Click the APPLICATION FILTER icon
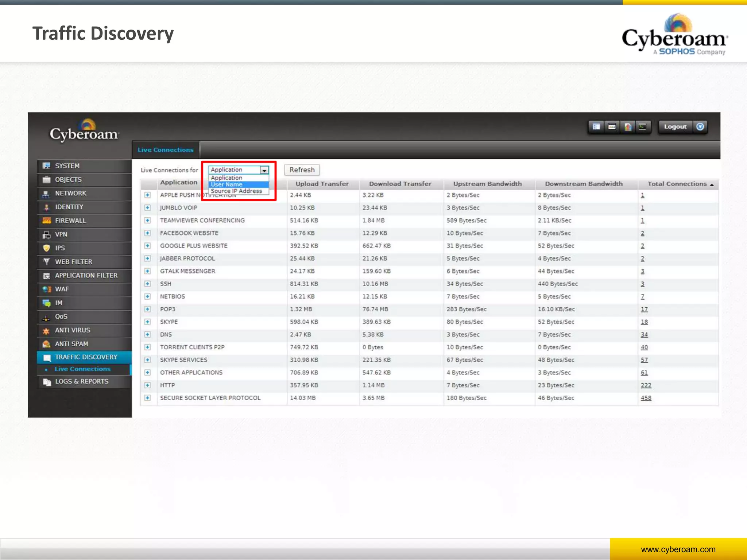747x560 pixels. click(x=46, y=276)
